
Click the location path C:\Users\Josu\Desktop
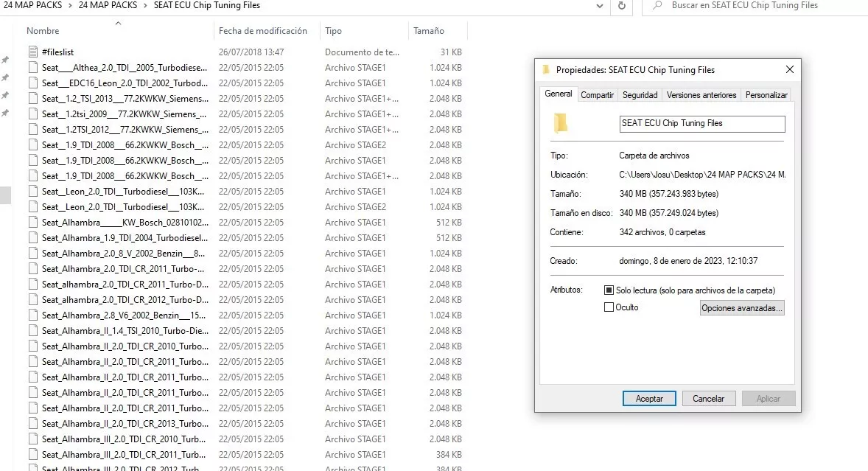tap(702, 175)
